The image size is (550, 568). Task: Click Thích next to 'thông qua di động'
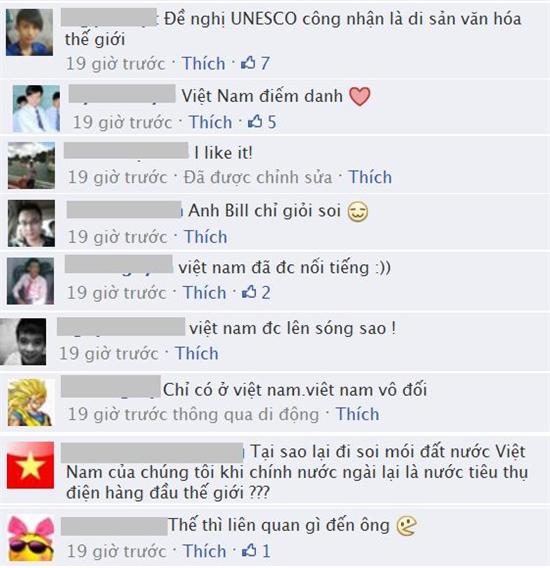[357, 414]
